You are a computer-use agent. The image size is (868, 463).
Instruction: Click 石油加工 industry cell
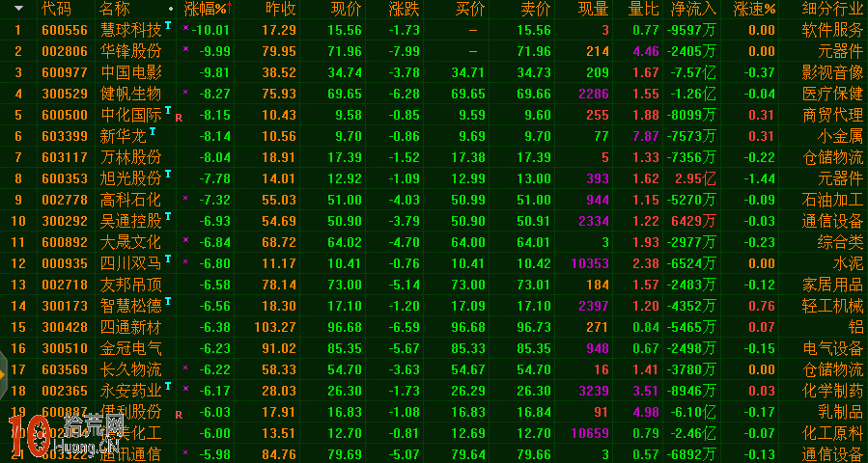832,200
